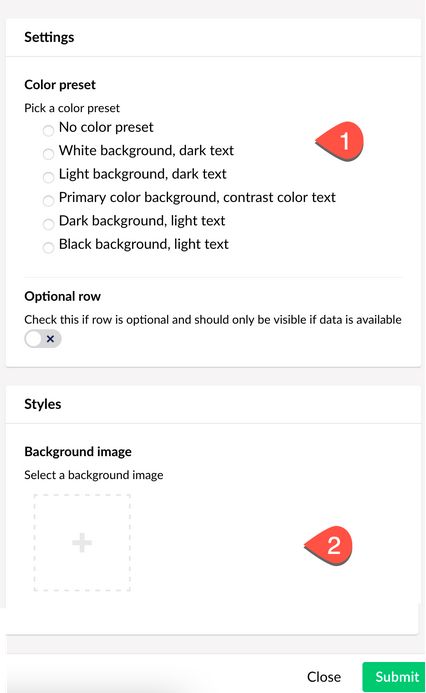This screenshot has width=426, height=693.
Task: Click the 'Optional row' heading label
Action: click(62, 296)
